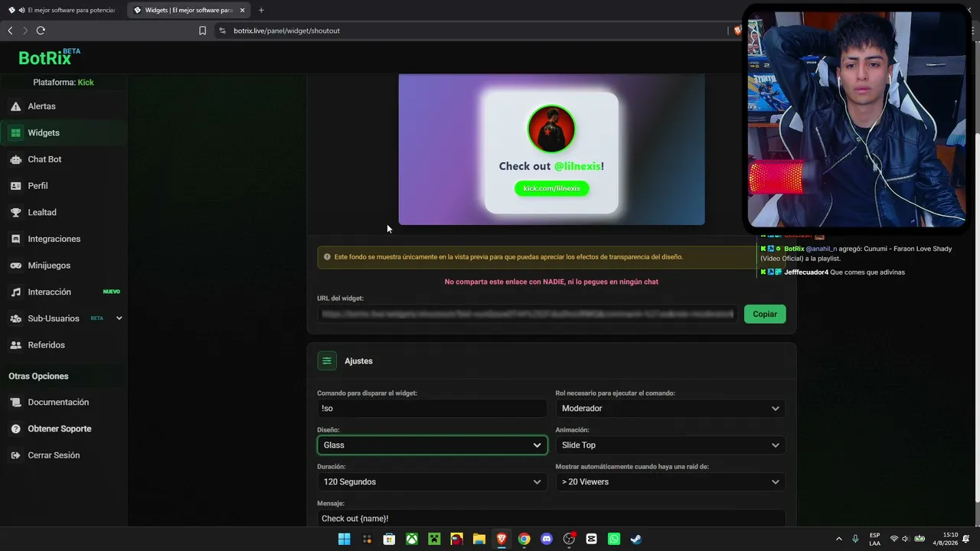This screenshot has width=980, height=551.
Task: Click the liilnexis avatar in preview
Action: point(551,129)
